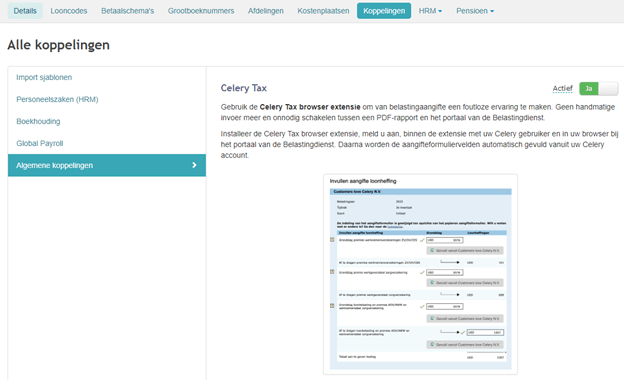Click the Alle koppelingen page title
The height and width of the screenshot is (380, 624).
click(58, 45)
